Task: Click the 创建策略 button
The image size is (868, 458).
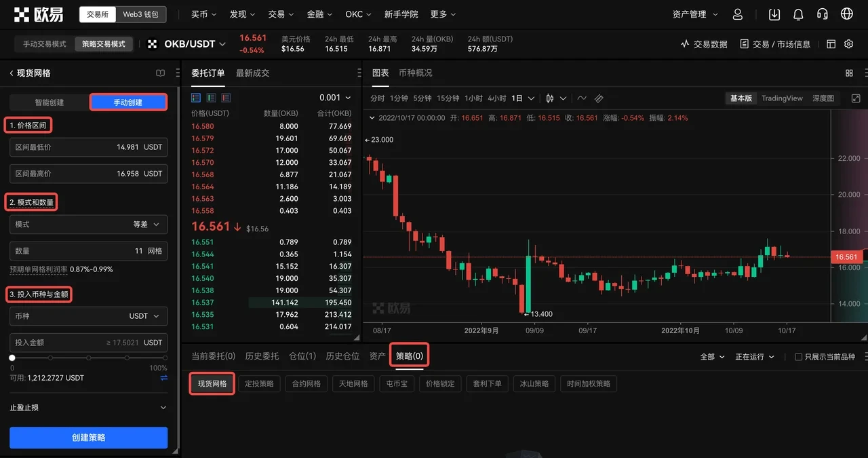Action: (88, 438)
